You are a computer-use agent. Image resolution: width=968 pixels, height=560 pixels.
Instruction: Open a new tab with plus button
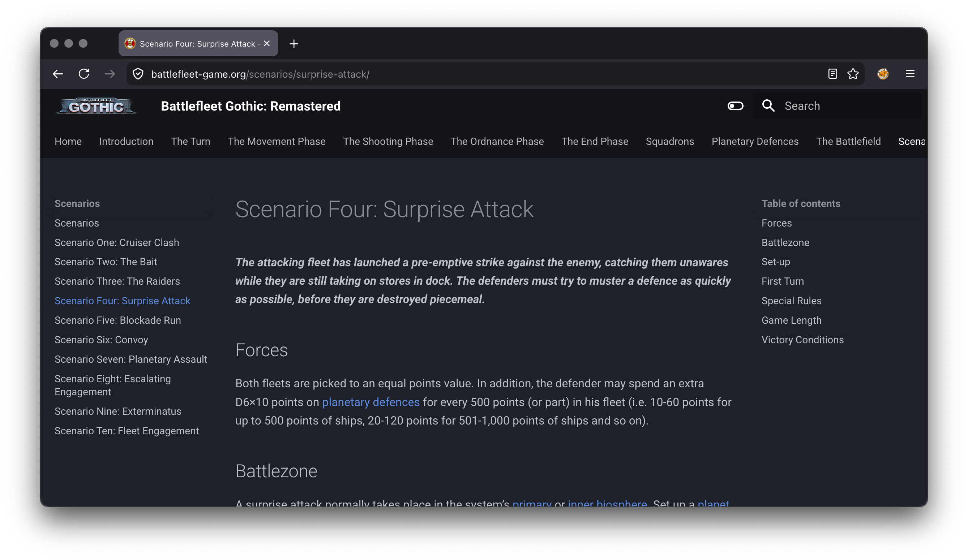click(294, 44)
